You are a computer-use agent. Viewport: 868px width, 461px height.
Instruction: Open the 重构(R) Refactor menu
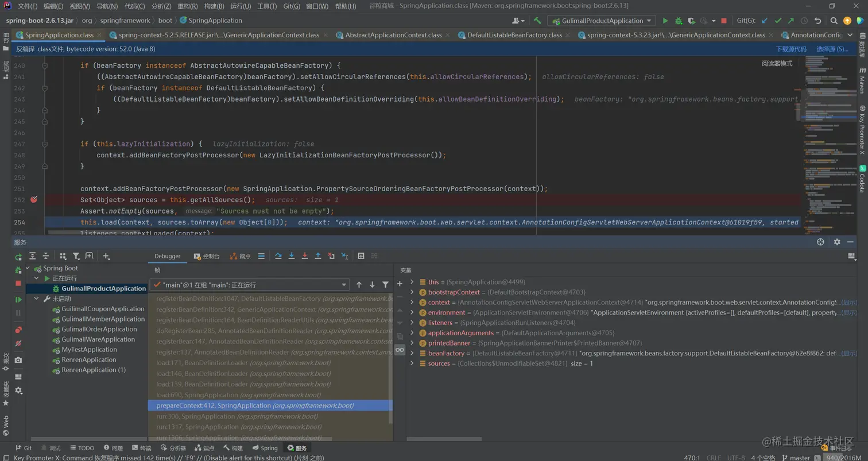point(188,6)
